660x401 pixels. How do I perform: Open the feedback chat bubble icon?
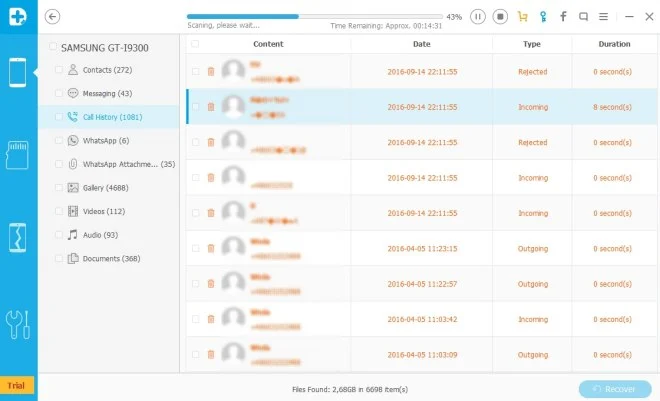click(583, 17)
